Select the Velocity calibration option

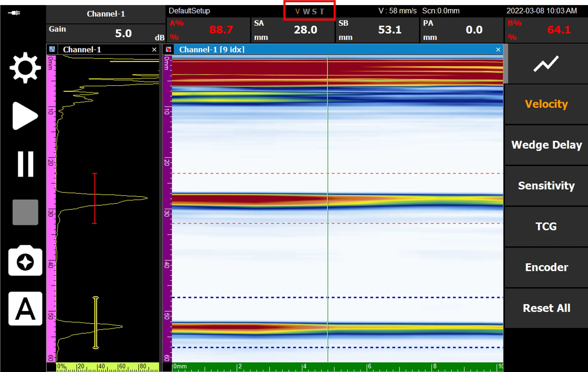pyautogui.click(x=546, y=104)
